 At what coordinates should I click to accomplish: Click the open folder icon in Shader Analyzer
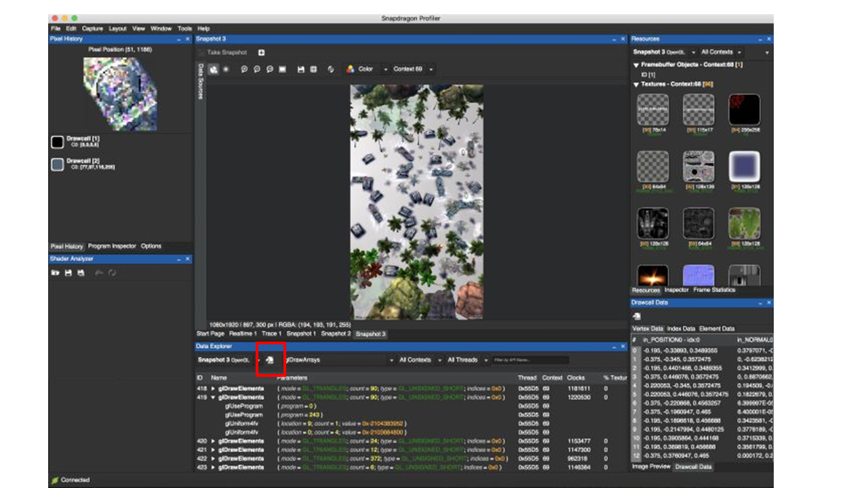(x=56, y=272)
